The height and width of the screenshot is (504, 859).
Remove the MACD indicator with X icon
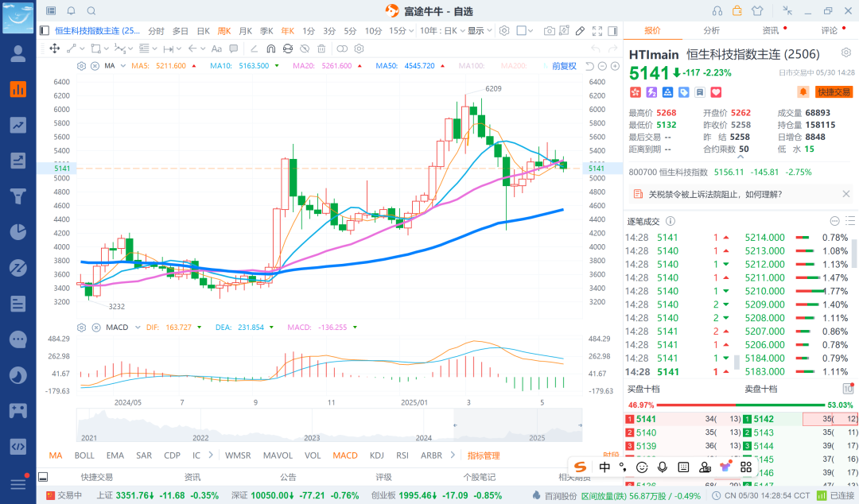point(96,327)
